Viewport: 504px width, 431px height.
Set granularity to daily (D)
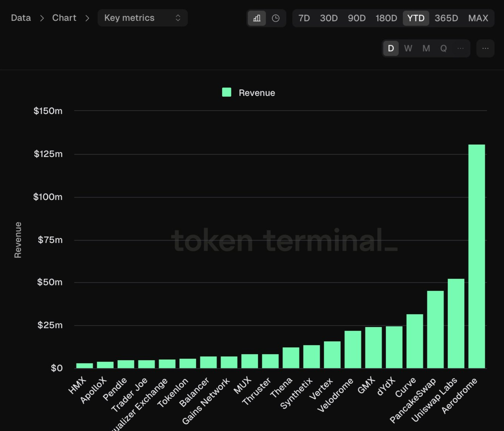[391, 48]
